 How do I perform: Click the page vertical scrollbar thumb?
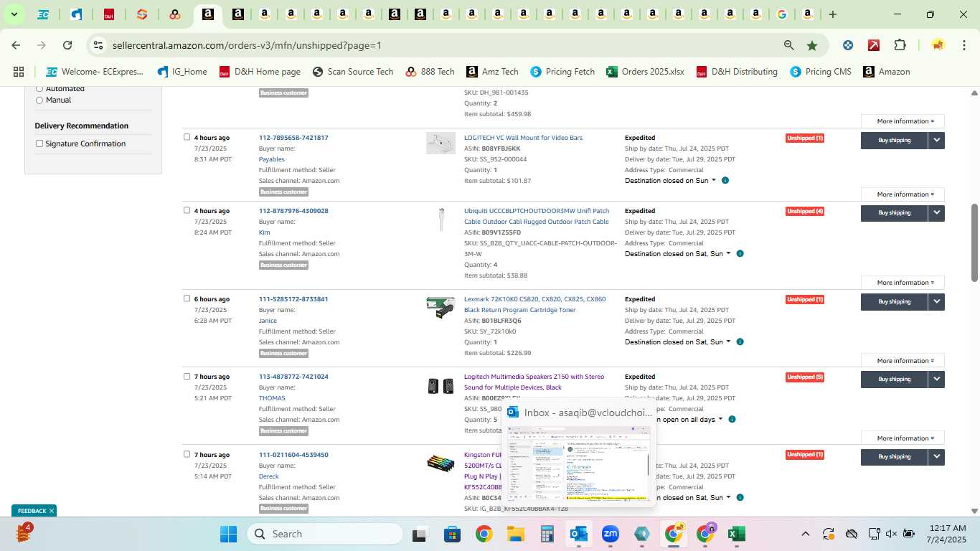[974, 242]
